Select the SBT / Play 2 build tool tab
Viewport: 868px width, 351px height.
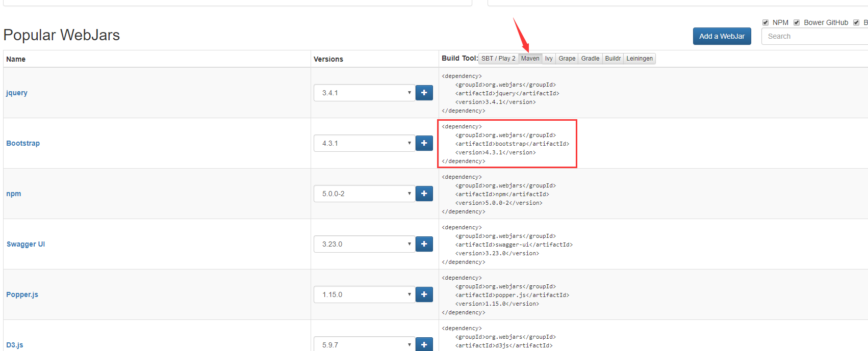point(498,59)
